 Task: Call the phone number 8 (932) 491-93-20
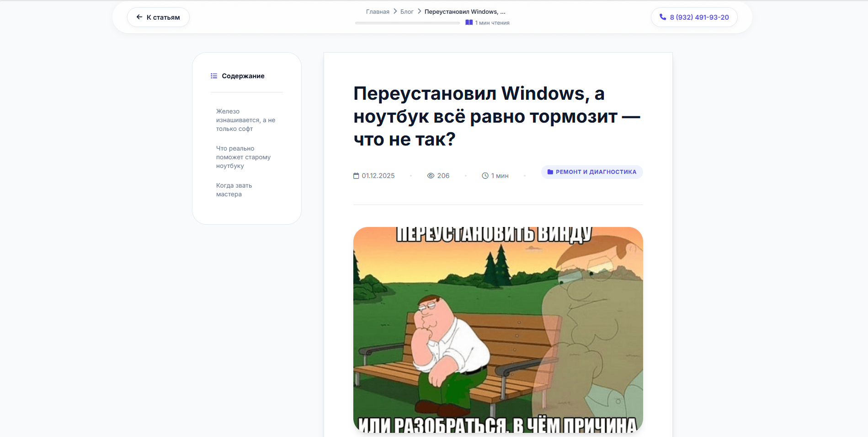[694, 17]
